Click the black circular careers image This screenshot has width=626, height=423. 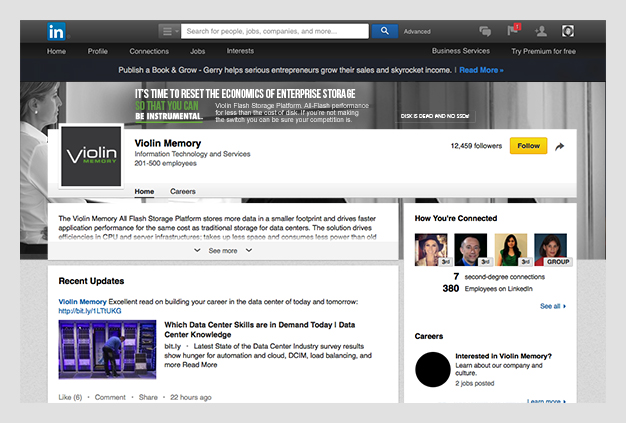(x=433, y=370)
